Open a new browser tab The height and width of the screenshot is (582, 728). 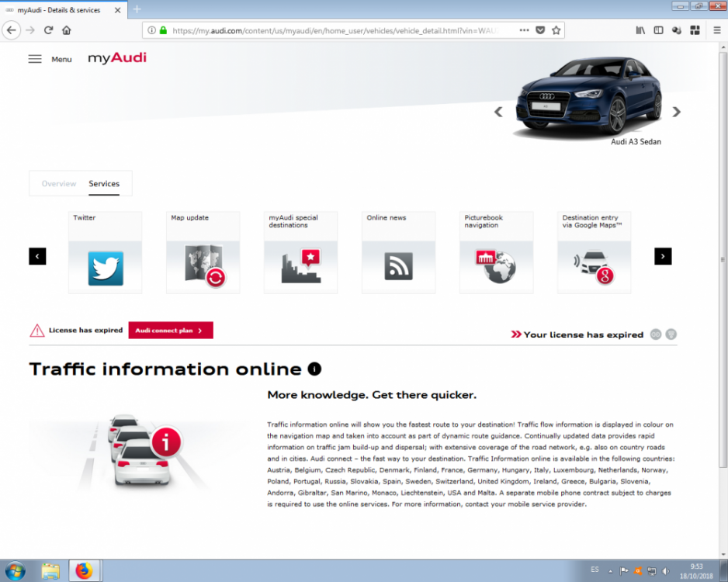click(137, 9)
